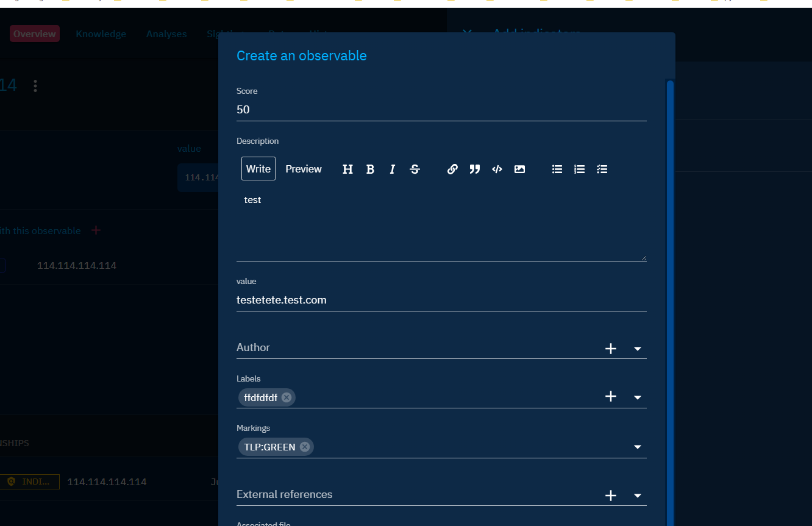Remove the ffdfdfdf label chip
Viewport: 812px width, 526px height.
(287, 397)
